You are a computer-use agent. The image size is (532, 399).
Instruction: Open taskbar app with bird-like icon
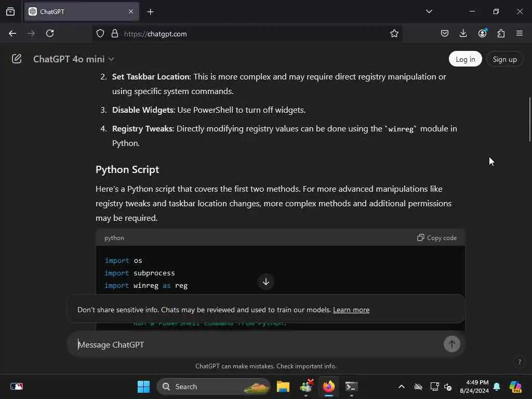[x=307, y=387]
